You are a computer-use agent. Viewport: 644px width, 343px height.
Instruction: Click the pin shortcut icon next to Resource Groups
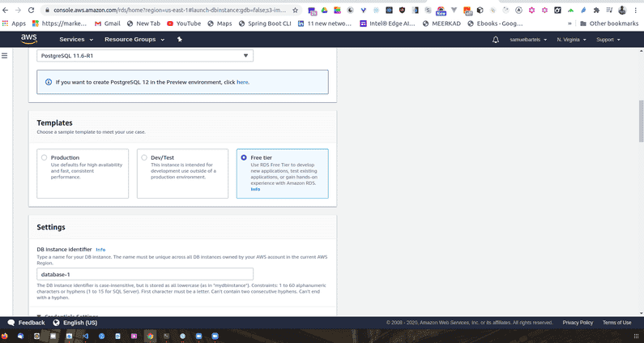180,40
